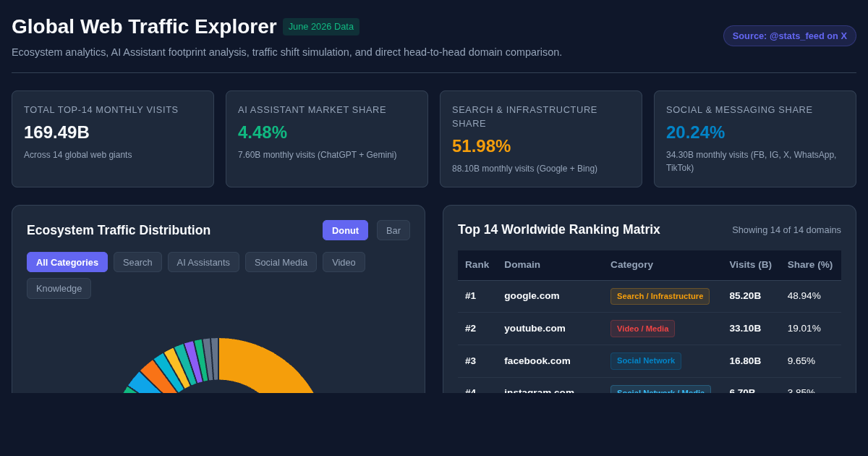Click the 85.20B visits value

point(745,296)
